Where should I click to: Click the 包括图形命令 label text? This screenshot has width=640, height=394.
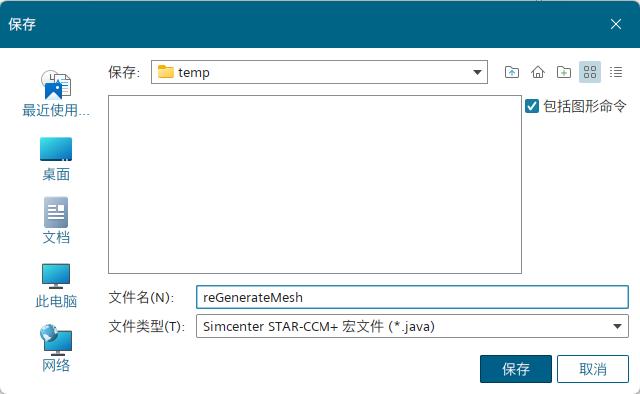tap(584, 106)
